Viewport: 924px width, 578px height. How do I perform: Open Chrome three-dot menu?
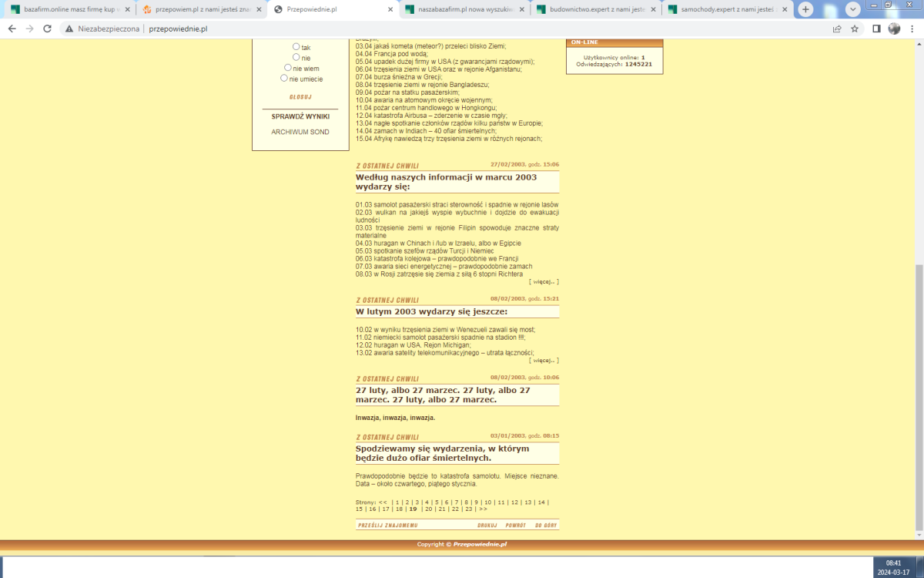[x=912, y=29]
